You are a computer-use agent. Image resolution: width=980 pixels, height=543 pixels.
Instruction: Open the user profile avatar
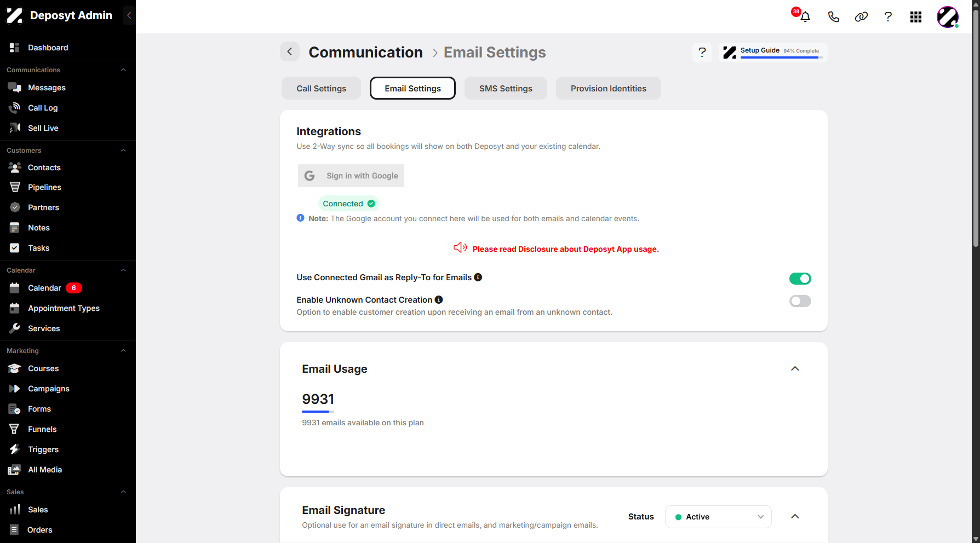948,17
